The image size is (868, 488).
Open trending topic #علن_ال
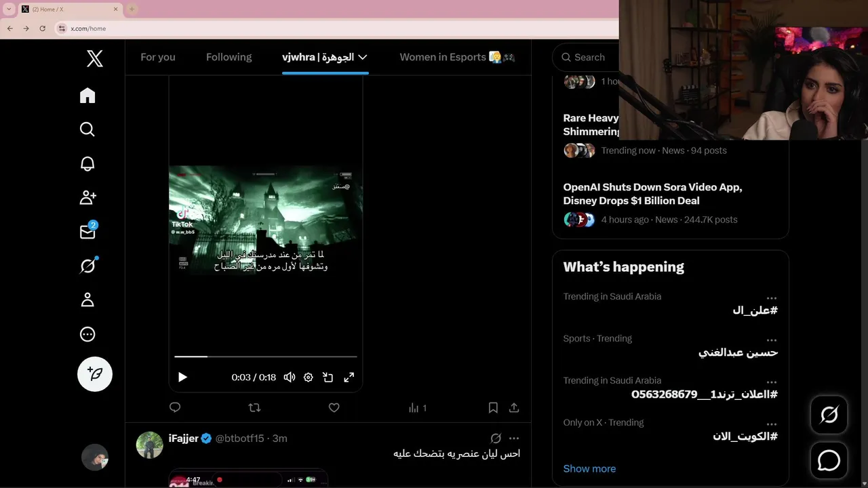pos(755,310)
